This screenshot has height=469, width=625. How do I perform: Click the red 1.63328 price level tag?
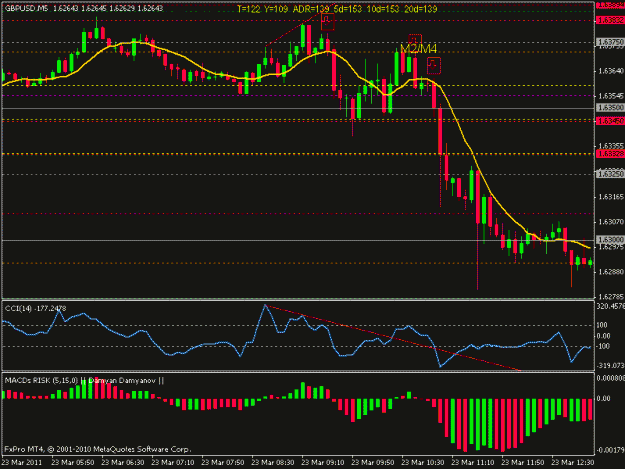click(610, 154)
